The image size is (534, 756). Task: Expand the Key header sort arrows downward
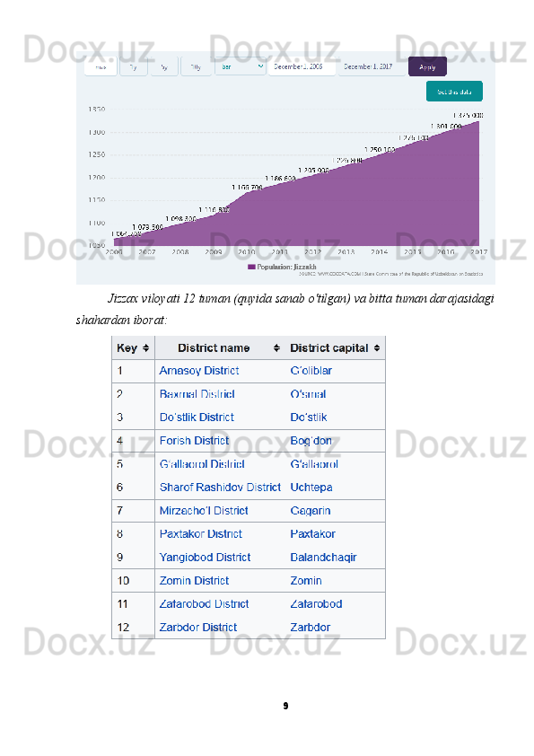tap(144, 351)
